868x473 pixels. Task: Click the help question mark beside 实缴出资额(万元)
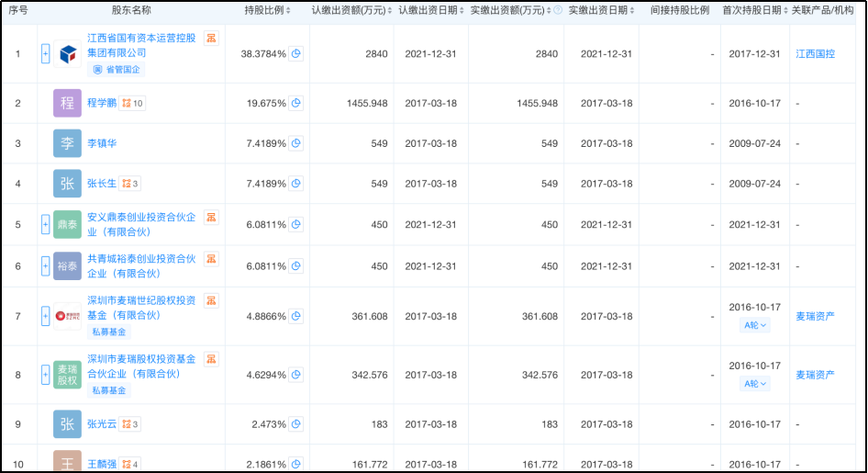coord(558,11)
